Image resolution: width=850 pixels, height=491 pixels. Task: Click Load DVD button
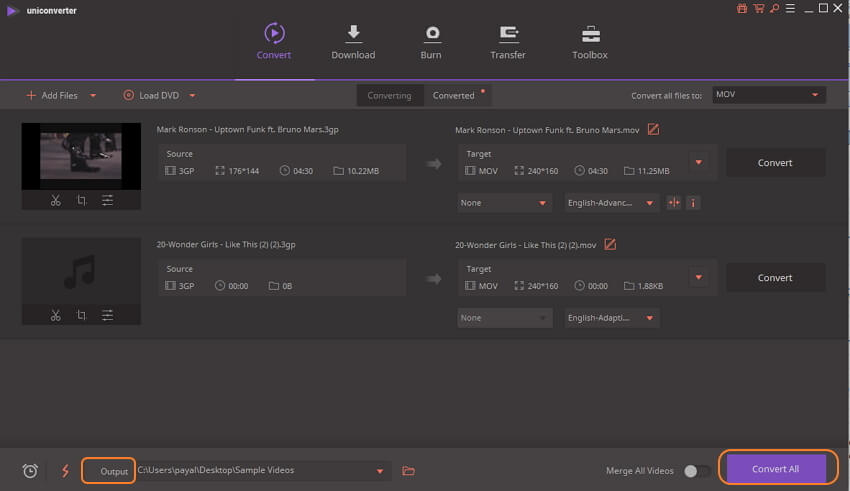[x=151, y=95]
